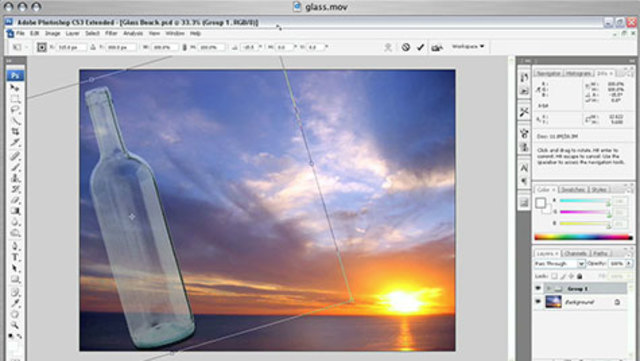Hide the Background layer
This screenshot has height=361, width=640.
coord(538,302)
